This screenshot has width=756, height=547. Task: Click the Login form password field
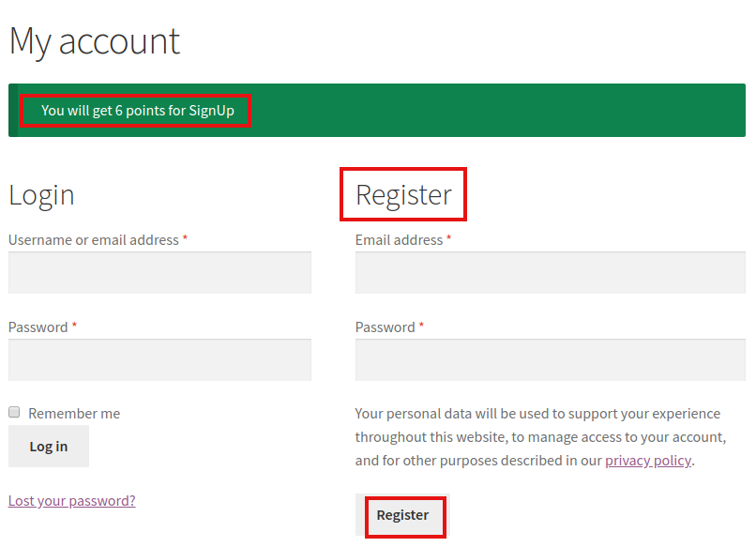point(159,360)
